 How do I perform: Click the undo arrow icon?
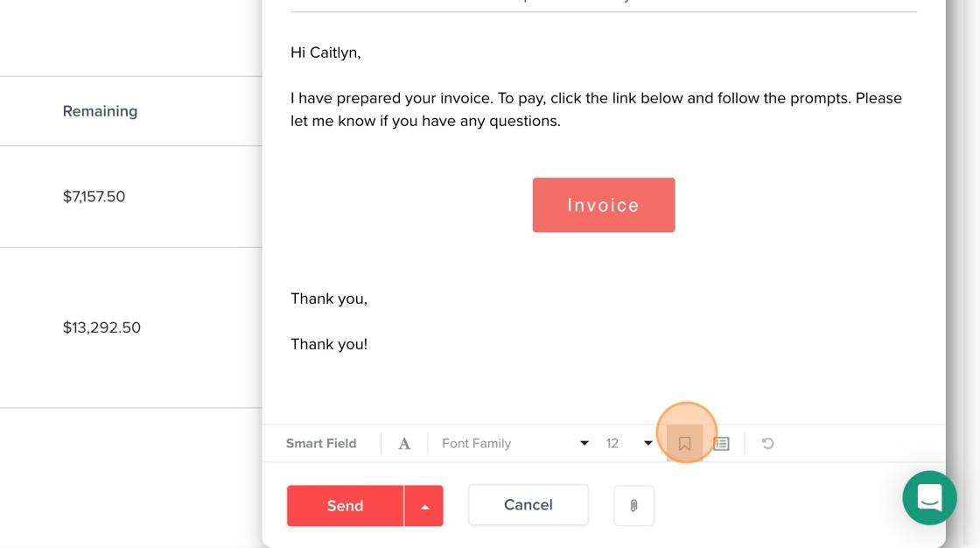767,444
